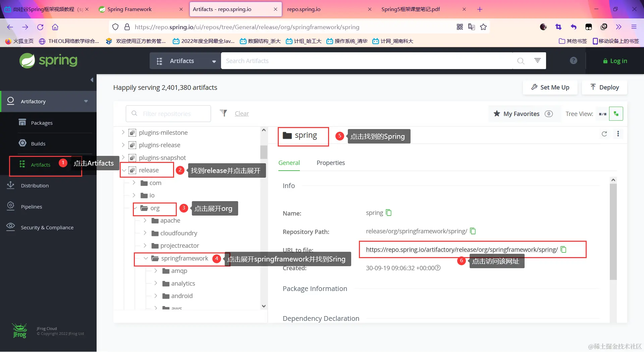Click the Set Me Up button
The width and height of the screenshot is (644, 352).
(550, 87)
